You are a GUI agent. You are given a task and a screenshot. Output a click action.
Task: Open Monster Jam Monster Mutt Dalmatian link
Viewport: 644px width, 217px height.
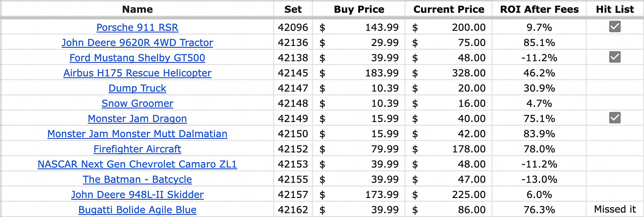coord(138,133)
